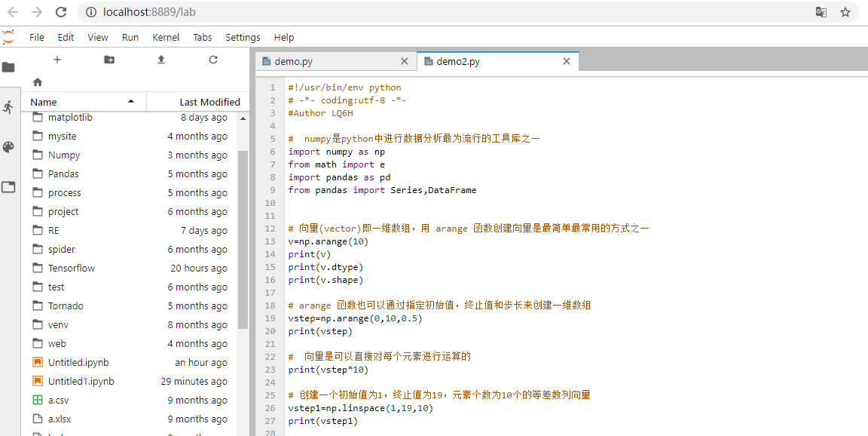Viewport: 868px width, 436px height.
Task: Open the File Browser sidebar tab
Action: click(8, 67)
